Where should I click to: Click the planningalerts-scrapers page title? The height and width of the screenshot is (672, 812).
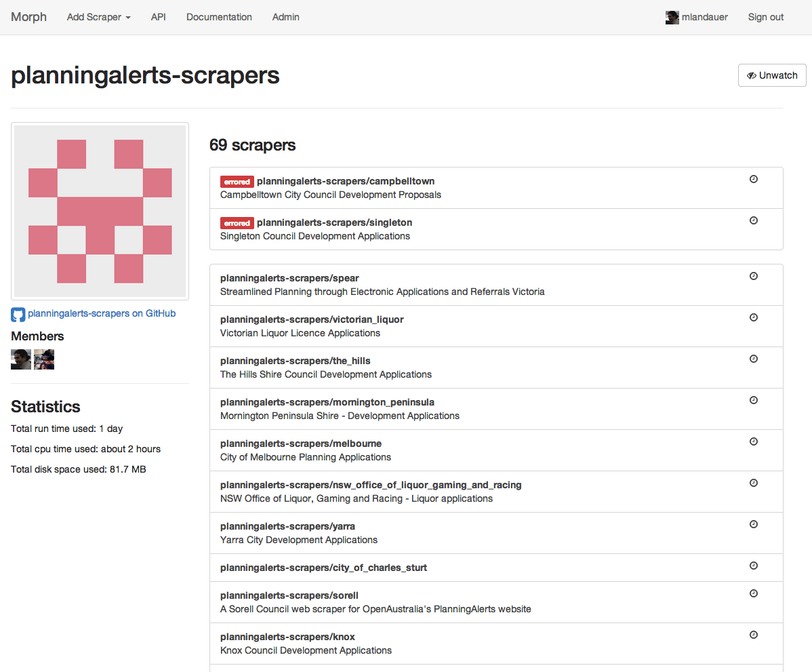[x=145, y=76]
